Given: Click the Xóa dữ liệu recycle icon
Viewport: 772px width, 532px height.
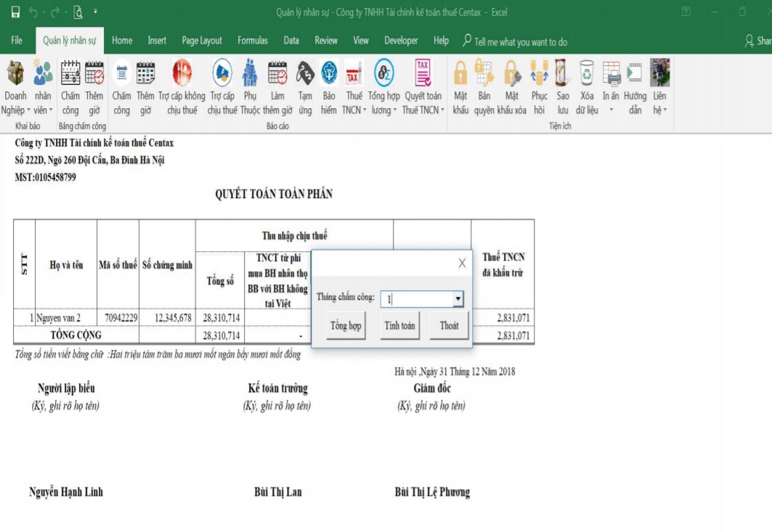Looking at the screenshot, I should [587, 74].
